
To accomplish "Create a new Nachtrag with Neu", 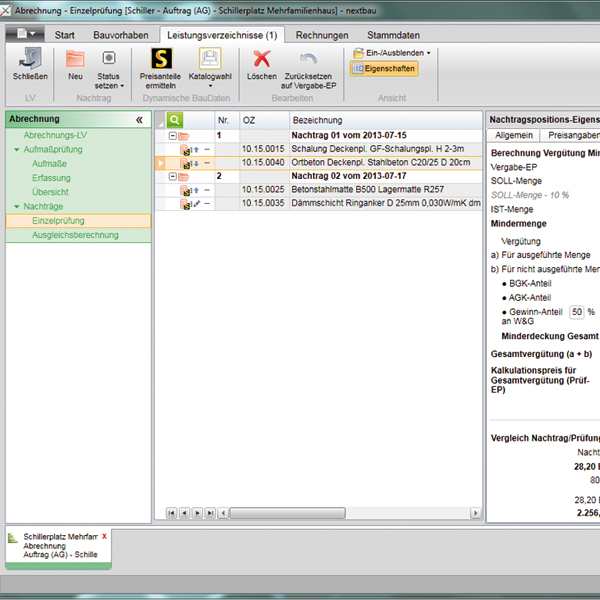I will point(75,58).
